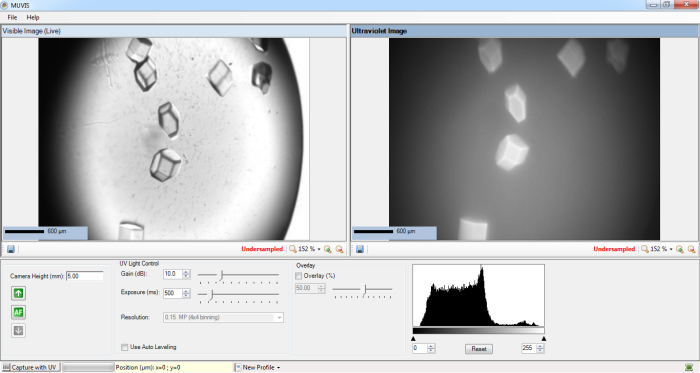Save the visible image with disk icon
The width and height of the screenshot is (700, 373).
(11, 249)
